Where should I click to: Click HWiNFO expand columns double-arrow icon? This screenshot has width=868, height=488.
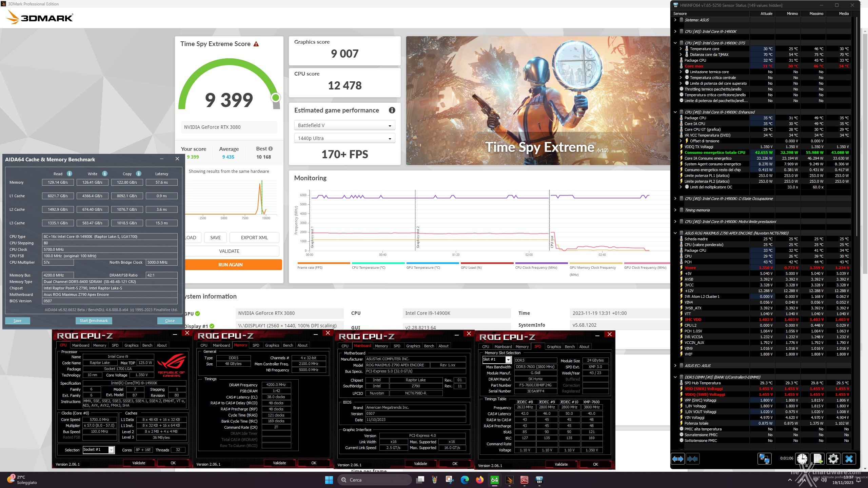pos(677,459)
